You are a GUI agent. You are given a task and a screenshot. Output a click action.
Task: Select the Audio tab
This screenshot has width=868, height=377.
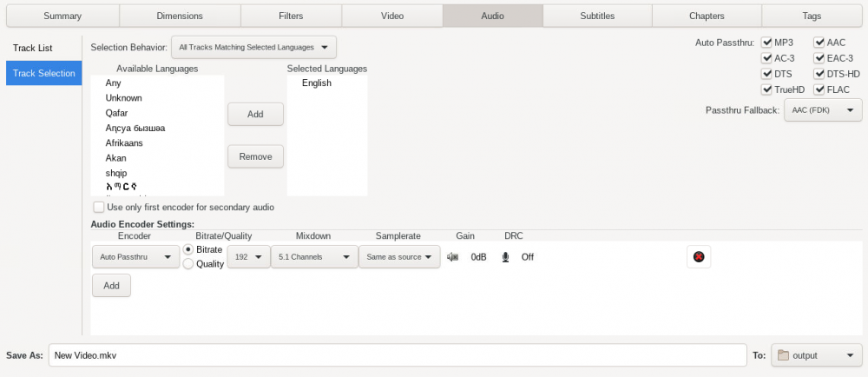(x=493, y=16)
